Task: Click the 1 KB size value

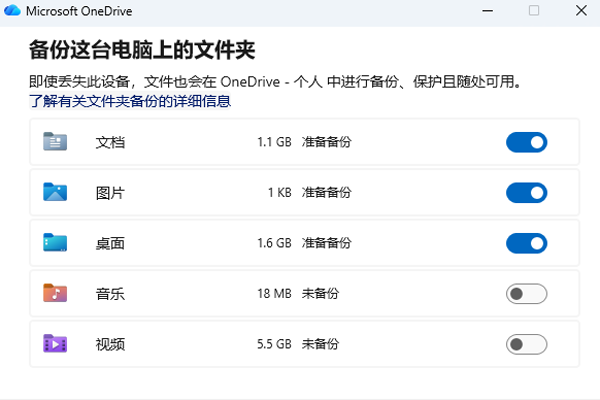Action: [280, 193]
